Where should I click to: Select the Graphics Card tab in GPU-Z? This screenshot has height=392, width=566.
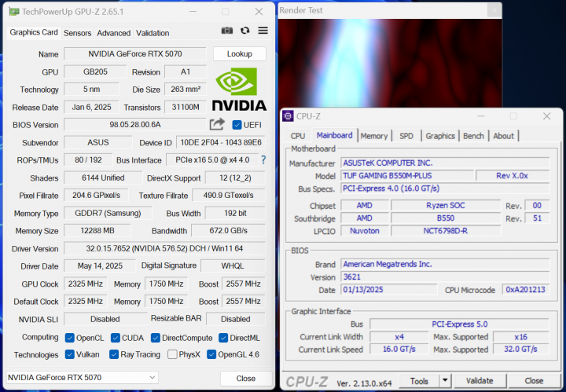click(x=34, y=32)
